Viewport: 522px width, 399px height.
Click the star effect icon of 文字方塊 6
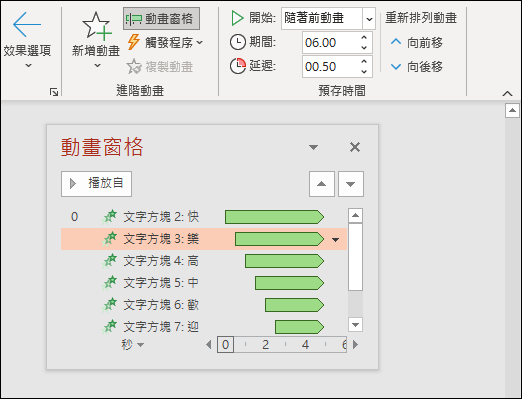[x=110, y=304]
